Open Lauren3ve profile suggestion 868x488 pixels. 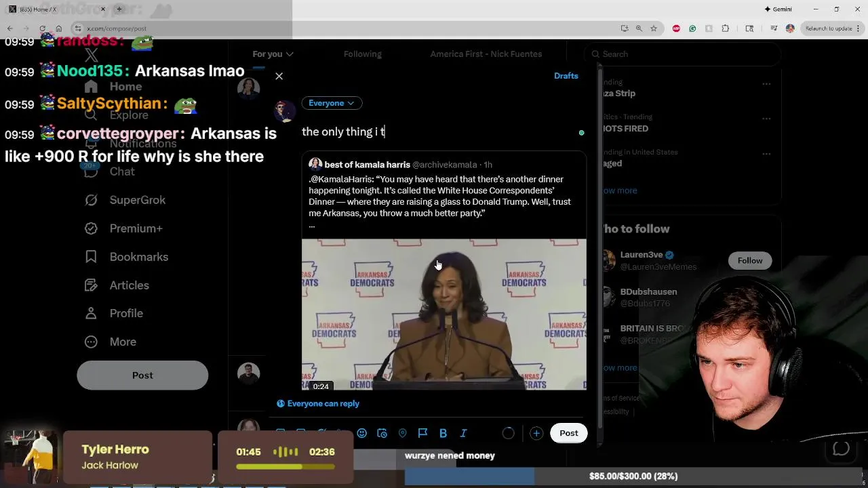point(642,255)
